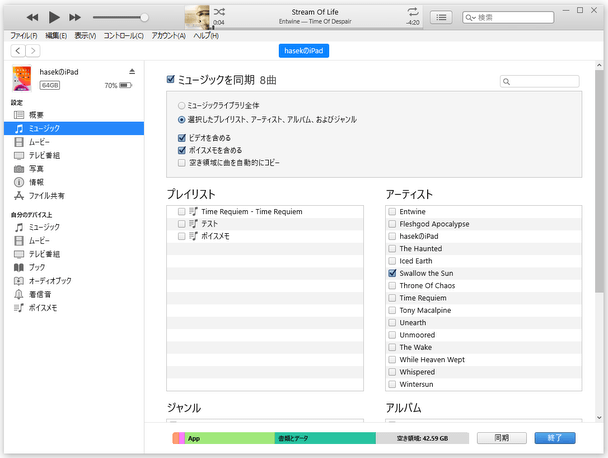Viewport: 608px width, 458px height.
Task: Select artist name "Throne Of Chaos"
Action: click(427, 286)
